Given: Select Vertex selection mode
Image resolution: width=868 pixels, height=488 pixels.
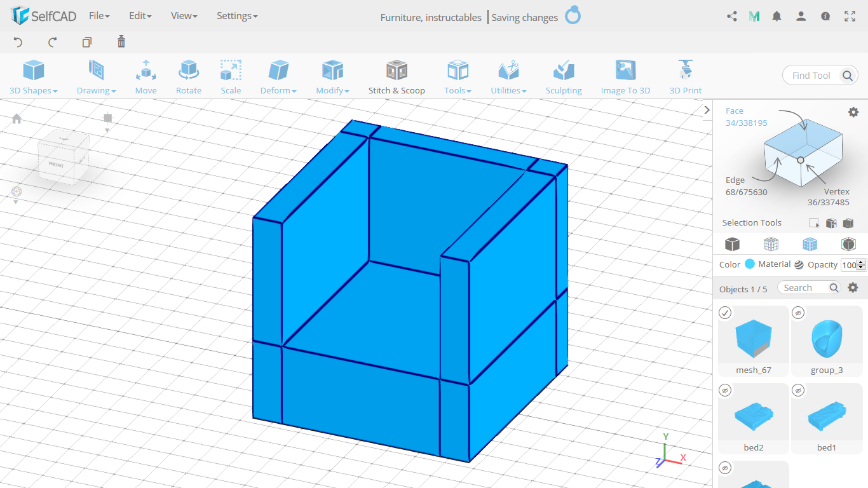Looking at the screenshot, I should pyautogui.click(x=829, y=197).
